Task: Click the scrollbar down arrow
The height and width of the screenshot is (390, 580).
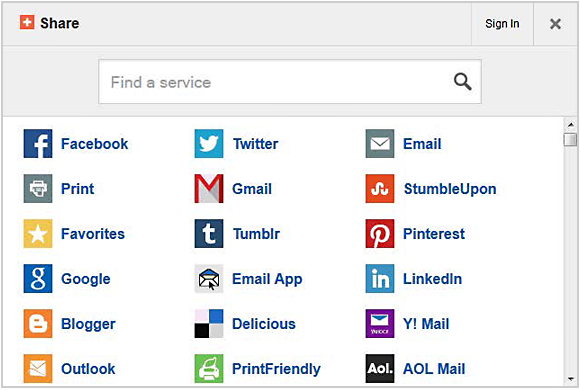Action: pos(570,379)
